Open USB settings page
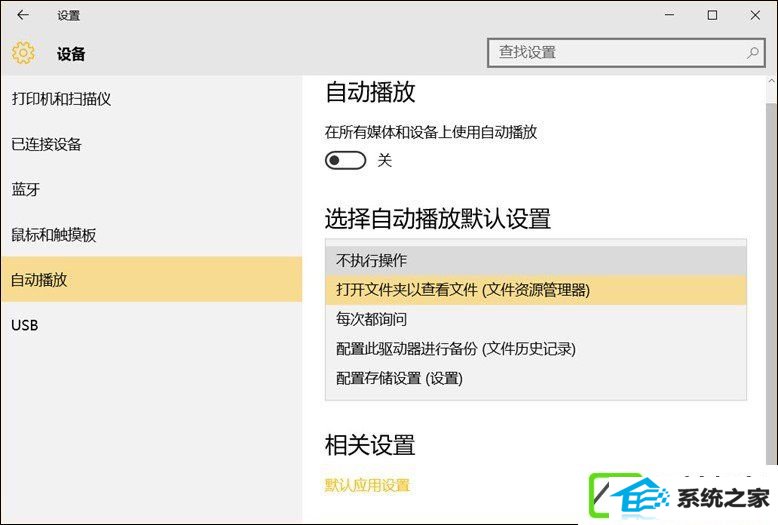778x525 pixels. tap(151, 325)
